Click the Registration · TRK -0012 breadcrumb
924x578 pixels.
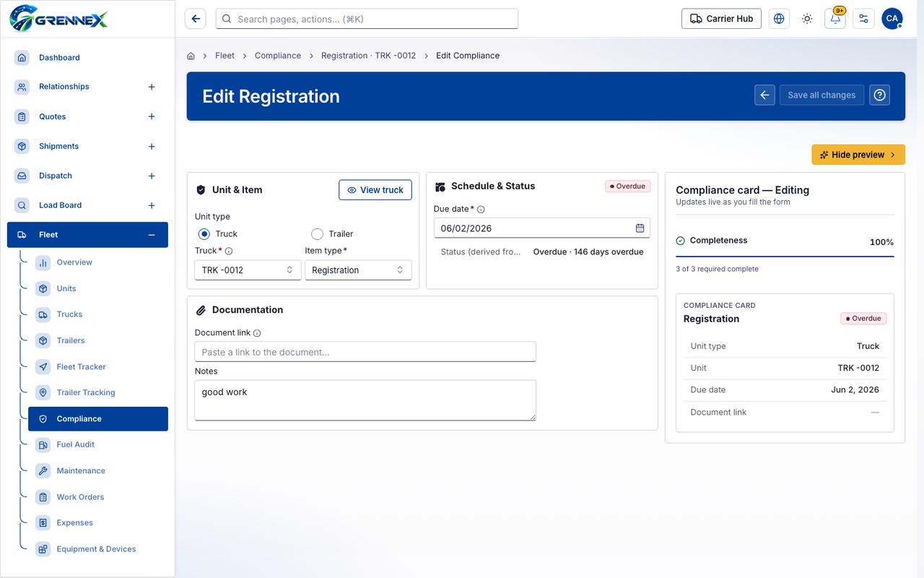368,56
